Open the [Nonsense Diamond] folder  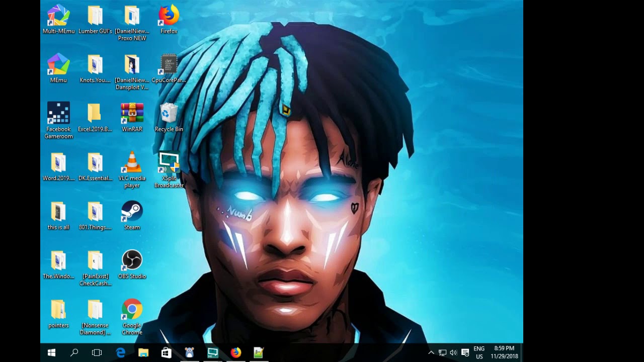click(x=95, y=317)
